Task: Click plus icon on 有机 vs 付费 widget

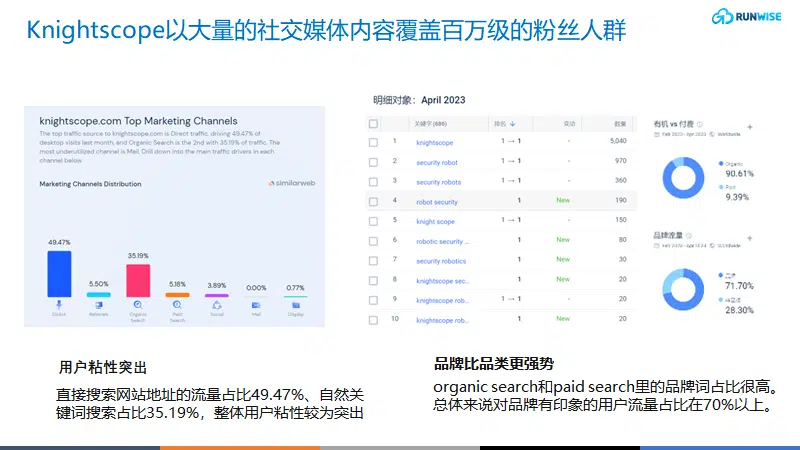Action: coord(749,127)
